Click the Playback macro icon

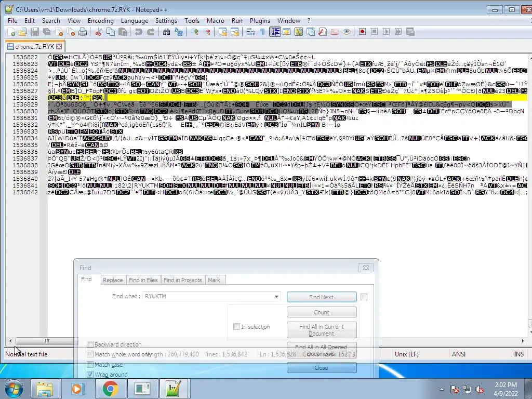pos(386,32)
